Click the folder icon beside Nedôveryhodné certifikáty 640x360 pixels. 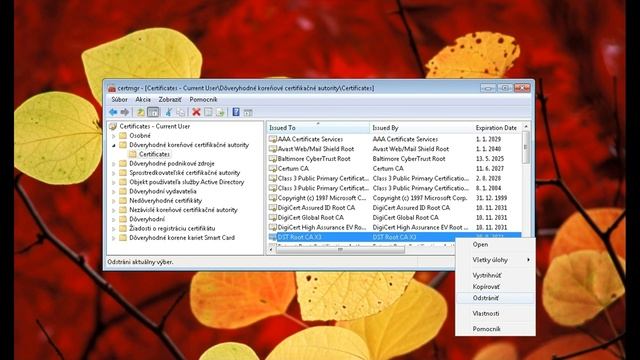pos(123,200)
